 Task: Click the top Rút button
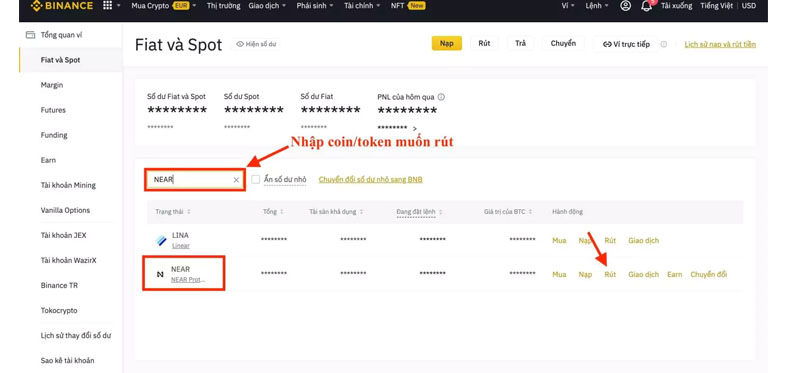coord(484,43)
